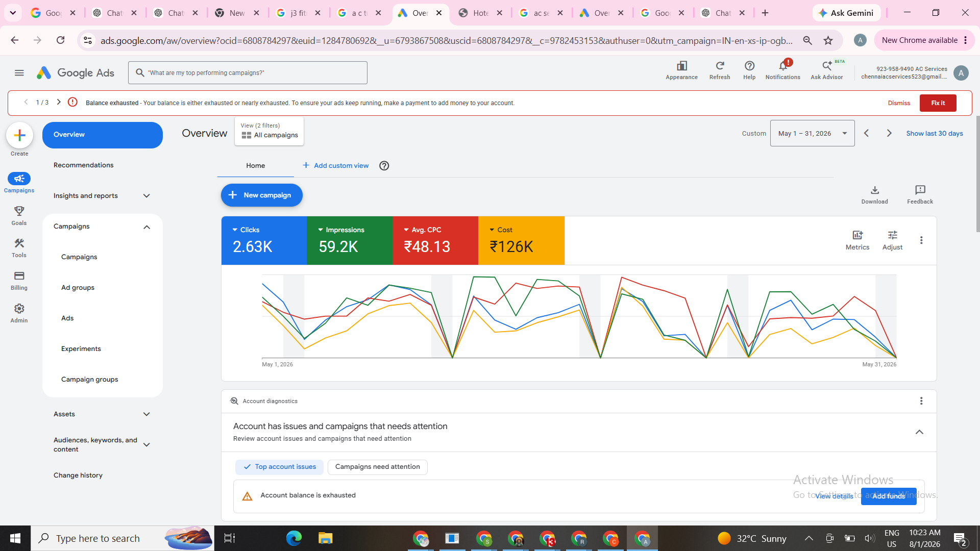Click the Create plus icon
980x551 pixels.
pyautogui.click(x=19, y=135)
